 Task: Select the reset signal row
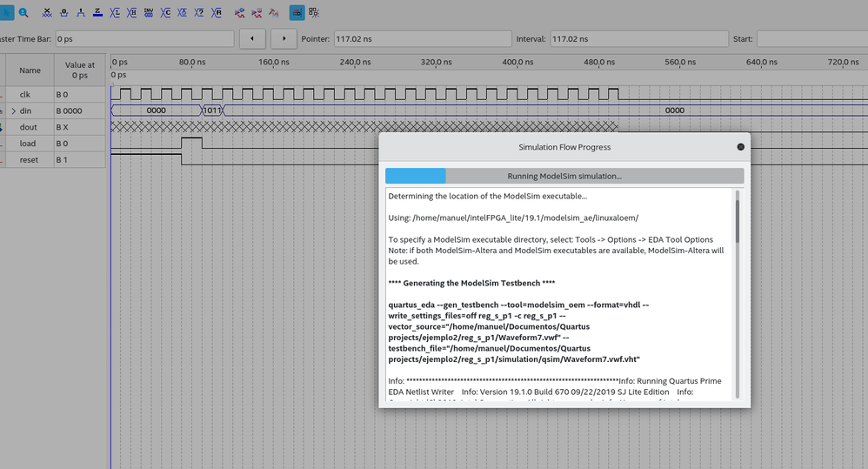pyautogui.click(x=30, y=160)
